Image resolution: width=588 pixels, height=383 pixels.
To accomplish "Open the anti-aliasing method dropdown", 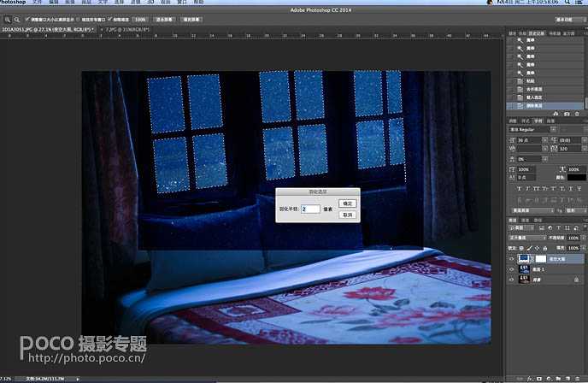I will point(576,210).
